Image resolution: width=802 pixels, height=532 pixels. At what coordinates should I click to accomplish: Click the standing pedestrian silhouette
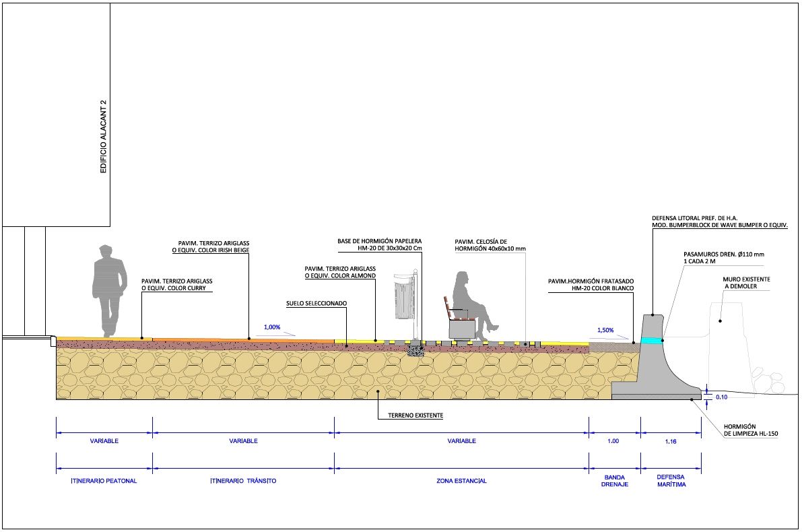(108, 286)
